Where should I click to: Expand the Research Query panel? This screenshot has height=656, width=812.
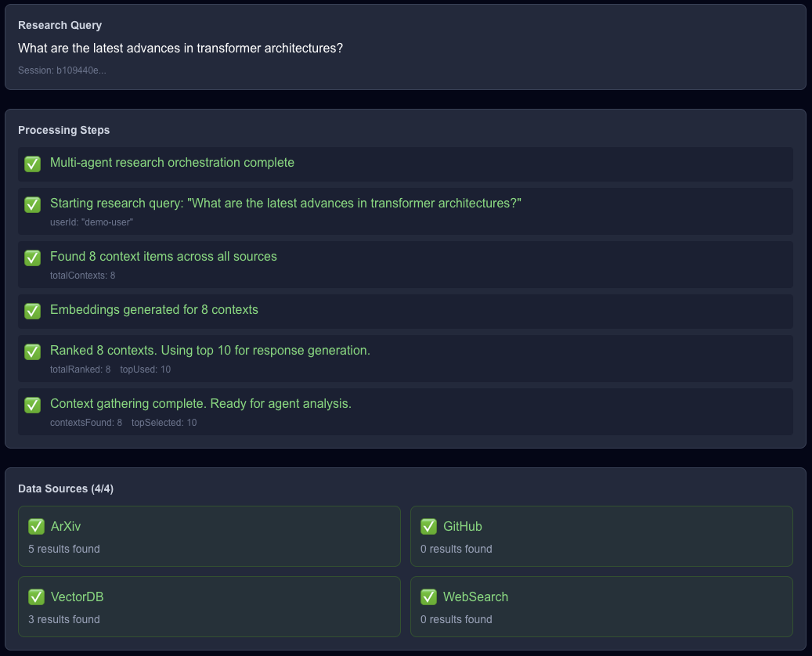click(x=60, y=25)
